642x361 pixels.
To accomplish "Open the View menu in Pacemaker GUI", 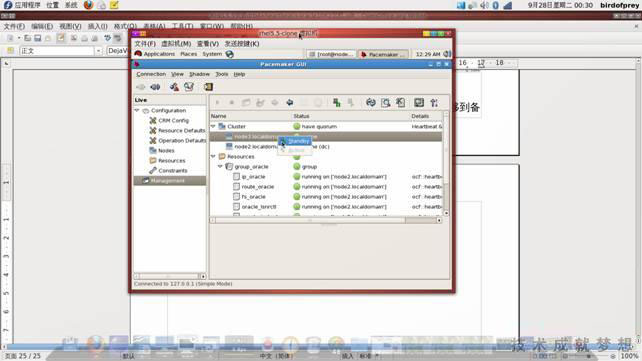I will point(177,74).
